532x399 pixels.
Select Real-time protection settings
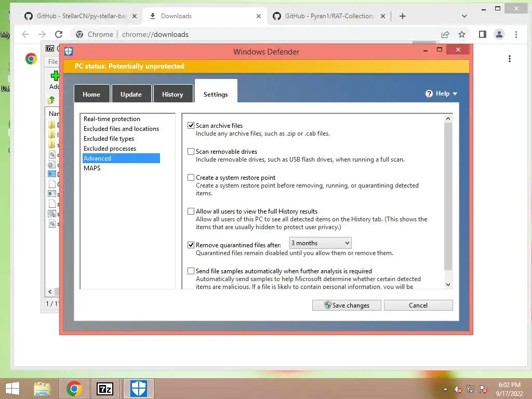click(x=112, y=119)
